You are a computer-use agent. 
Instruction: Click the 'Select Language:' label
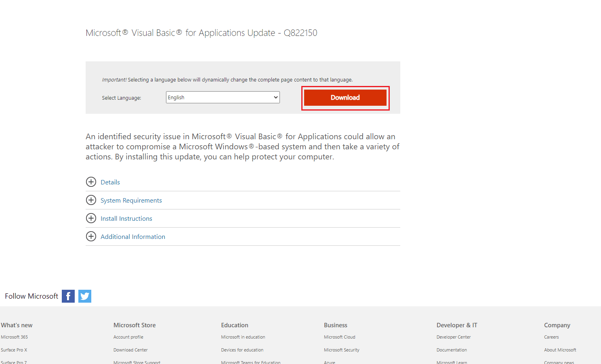click(122, 98)
